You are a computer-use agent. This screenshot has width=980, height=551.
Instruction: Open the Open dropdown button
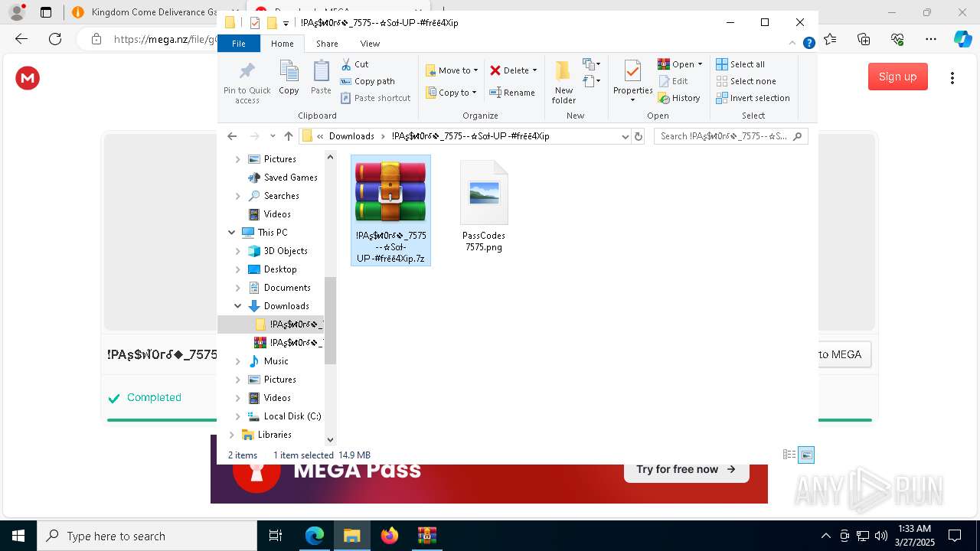tap(680, 64)
